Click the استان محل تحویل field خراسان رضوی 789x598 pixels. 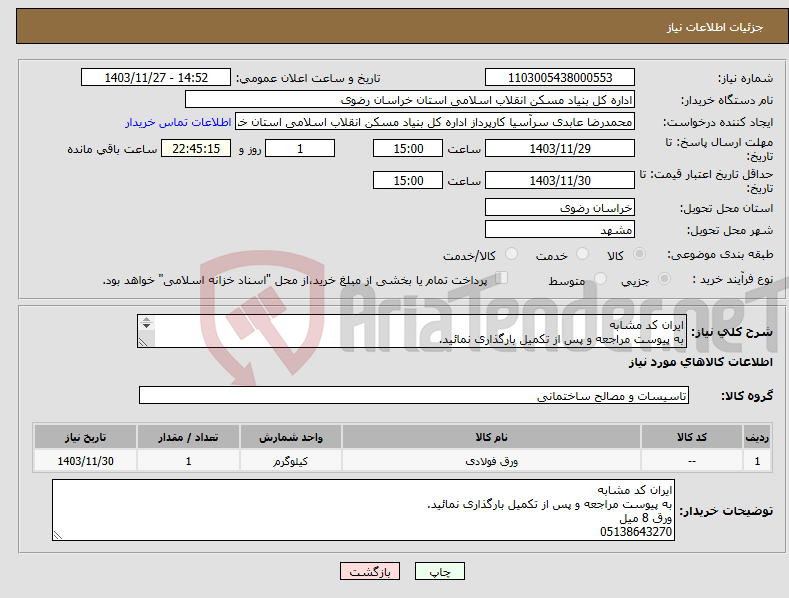560,207
